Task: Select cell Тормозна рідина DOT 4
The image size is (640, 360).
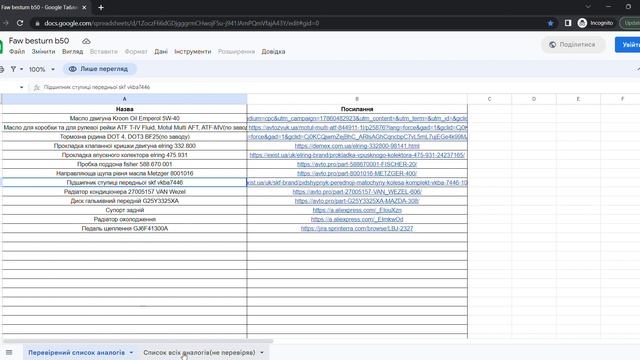Action: (124, 137)
